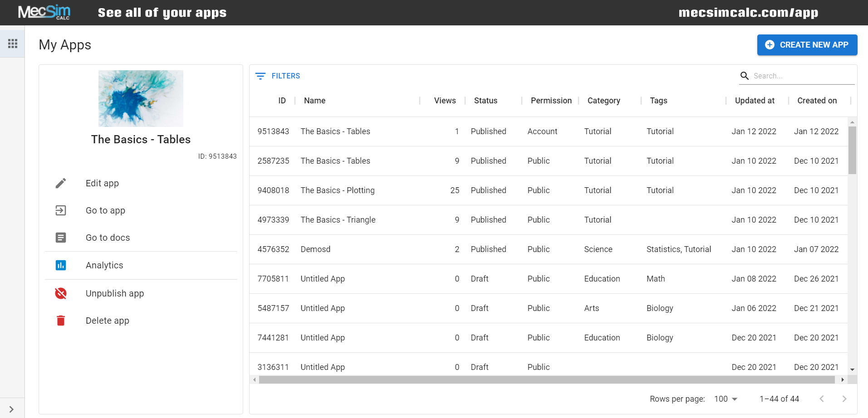Sort by ID column header
Image resolution: width=868 pixels, height=418 pixels.
click(282, 101)
